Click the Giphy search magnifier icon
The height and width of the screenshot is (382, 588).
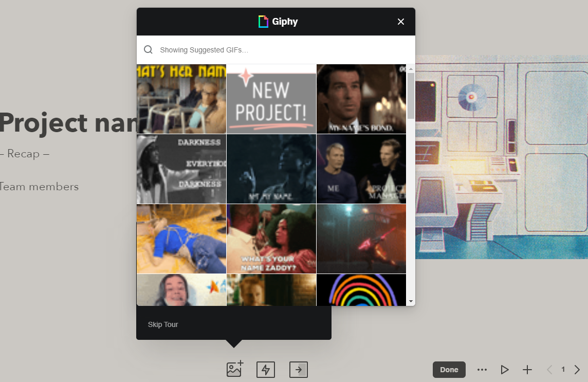point(148,49)
